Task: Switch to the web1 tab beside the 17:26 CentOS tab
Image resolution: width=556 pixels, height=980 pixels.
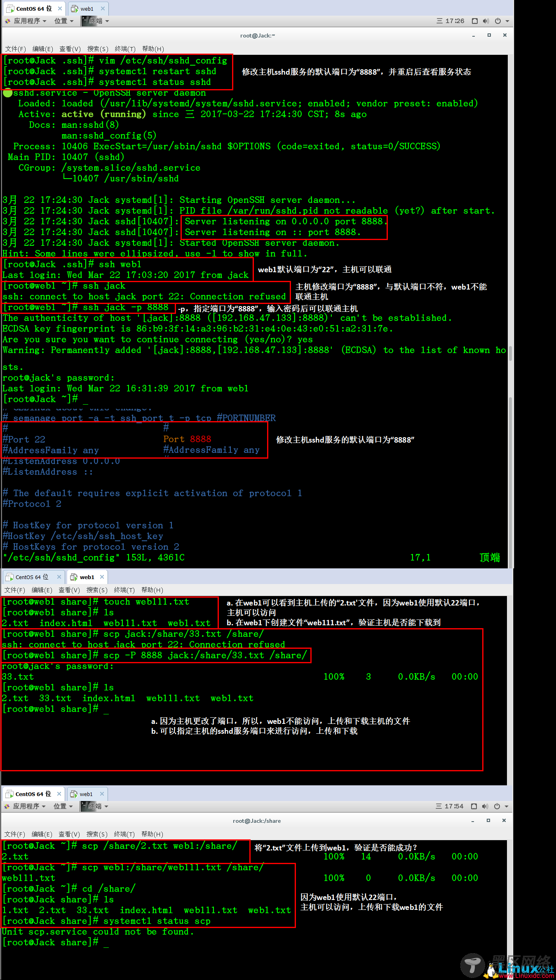Action: point(87,9)
